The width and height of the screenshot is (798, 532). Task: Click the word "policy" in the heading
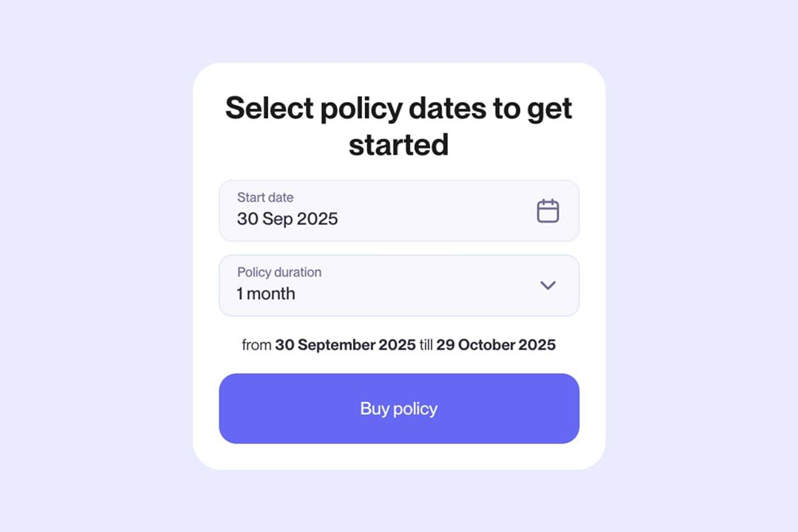point(361,108)
